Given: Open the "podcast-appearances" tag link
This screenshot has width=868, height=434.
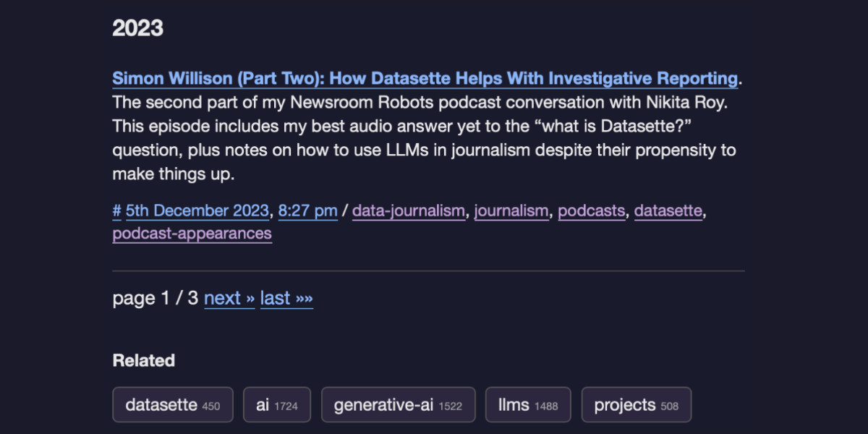Looking at the screenshot, I should pyautogui.click(x=192, y=234).
